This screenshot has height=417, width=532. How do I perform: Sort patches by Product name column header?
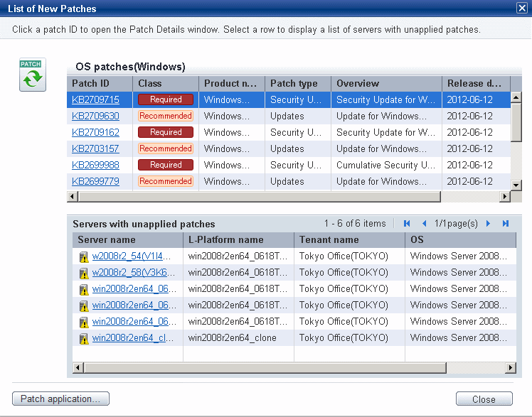(232, 83)
